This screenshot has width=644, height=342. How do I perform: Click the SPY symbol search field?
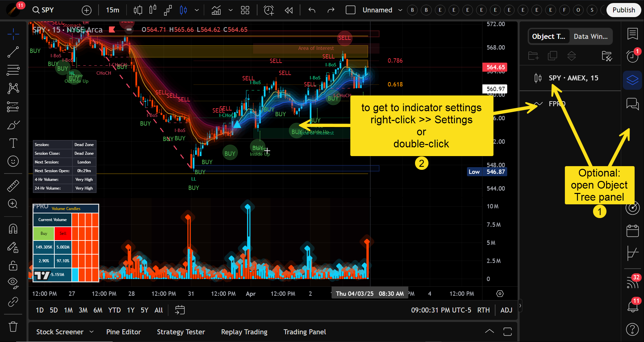pos(44,10)
